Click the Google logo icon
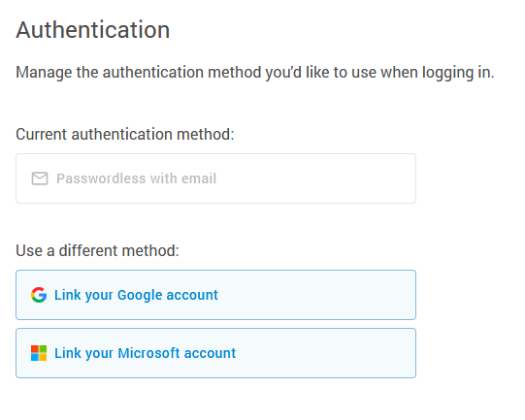The width and height of the screenshot is (525, 420). tap(39, 295)
